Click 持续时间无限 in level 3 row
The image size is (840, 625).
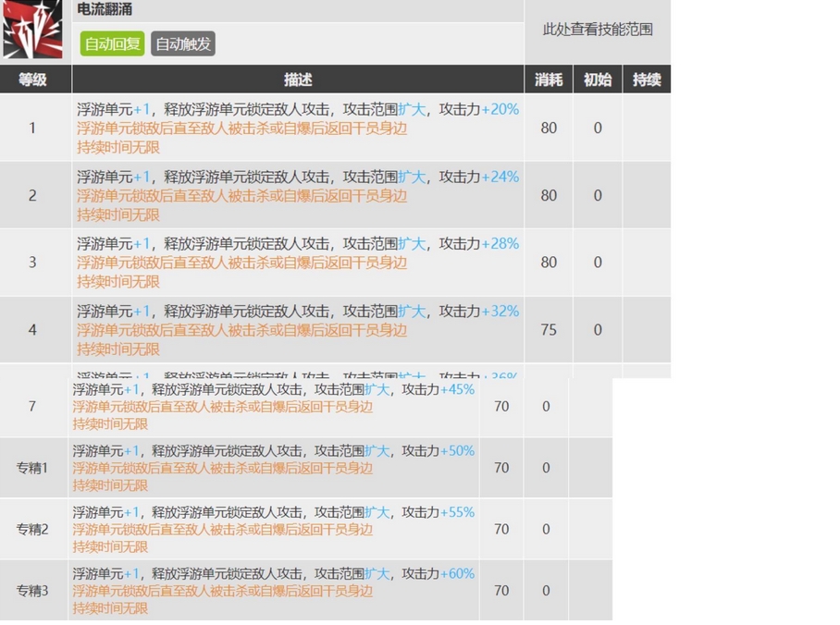[118, 282]
